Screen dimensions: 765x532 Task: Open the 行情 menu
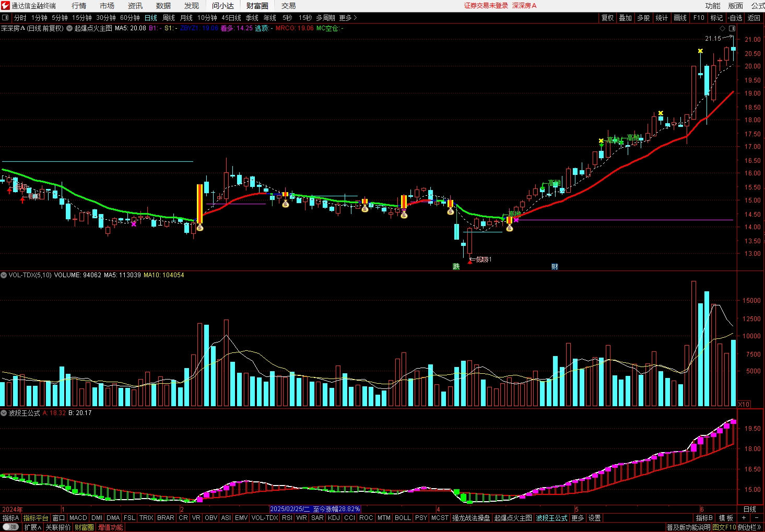coord(79,6)
